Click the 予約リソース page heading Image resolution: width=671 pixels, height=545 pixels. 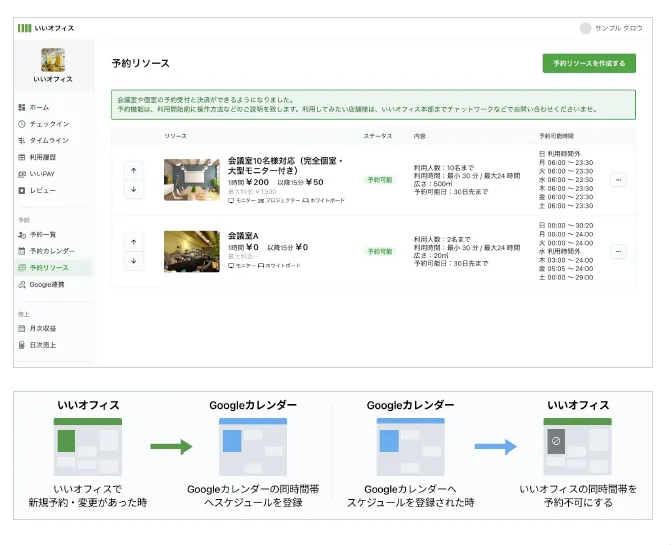[140, 63]
